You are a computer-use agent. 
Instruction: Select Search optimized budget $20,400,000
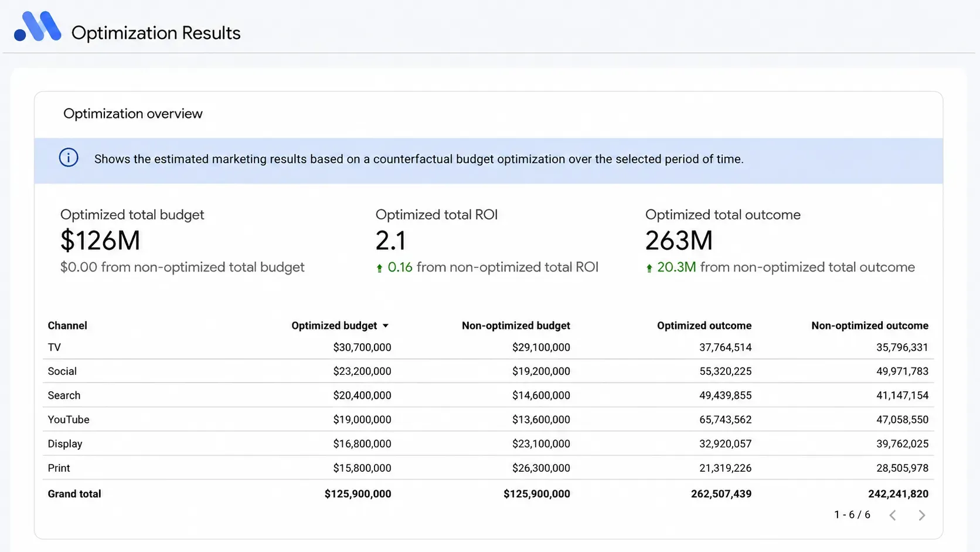pos(362,395)
